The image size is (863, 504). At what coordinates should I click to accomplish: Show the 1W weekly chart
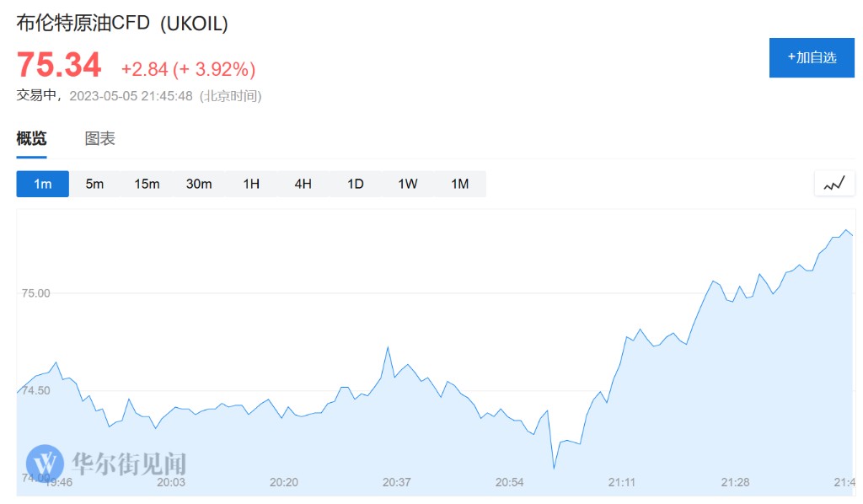click(408, 184)
